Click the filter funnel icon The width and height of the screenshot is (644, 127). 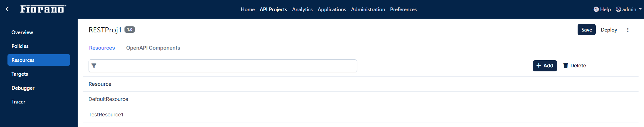coord(94,66)
